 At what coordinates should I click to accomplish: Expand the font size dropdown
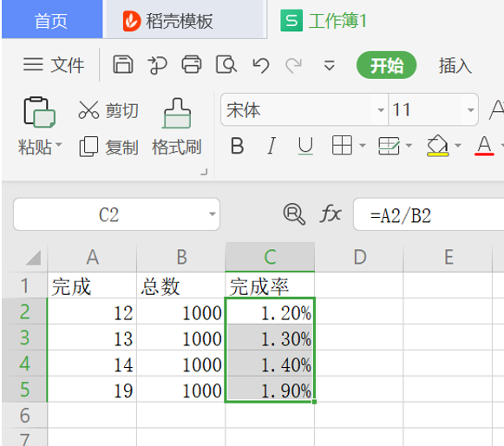point(470,110)
